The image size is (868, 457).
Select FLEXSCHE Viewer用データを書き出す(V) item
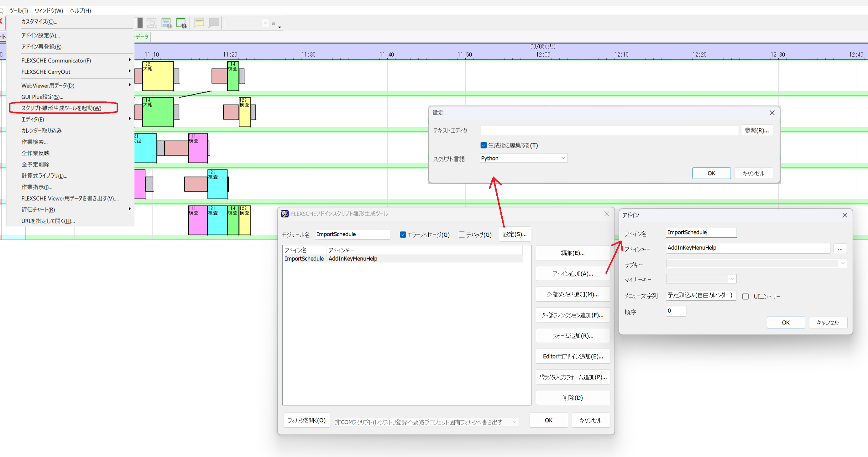pyautogui.click(x=70, y=198)
